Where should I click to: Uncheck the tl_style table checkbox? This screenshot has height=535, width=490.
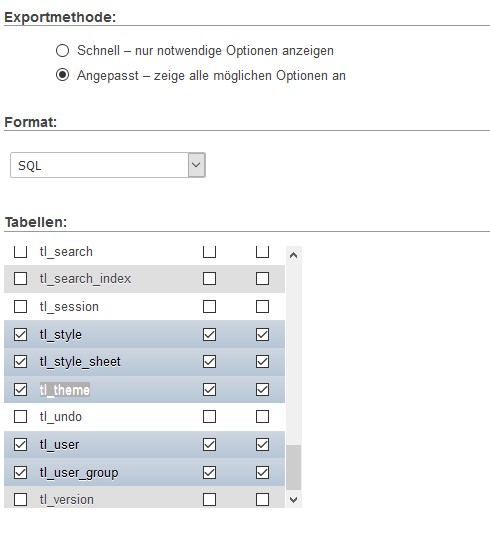click(x=20, y=334)
